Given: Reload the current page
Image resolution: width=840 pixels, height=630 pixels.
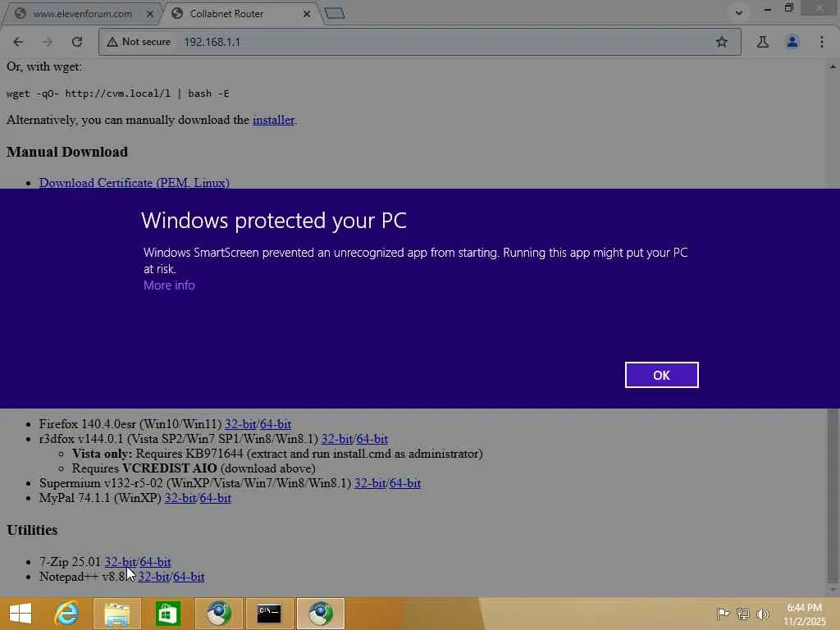Looking at the screenshot, I should [77, 42].
